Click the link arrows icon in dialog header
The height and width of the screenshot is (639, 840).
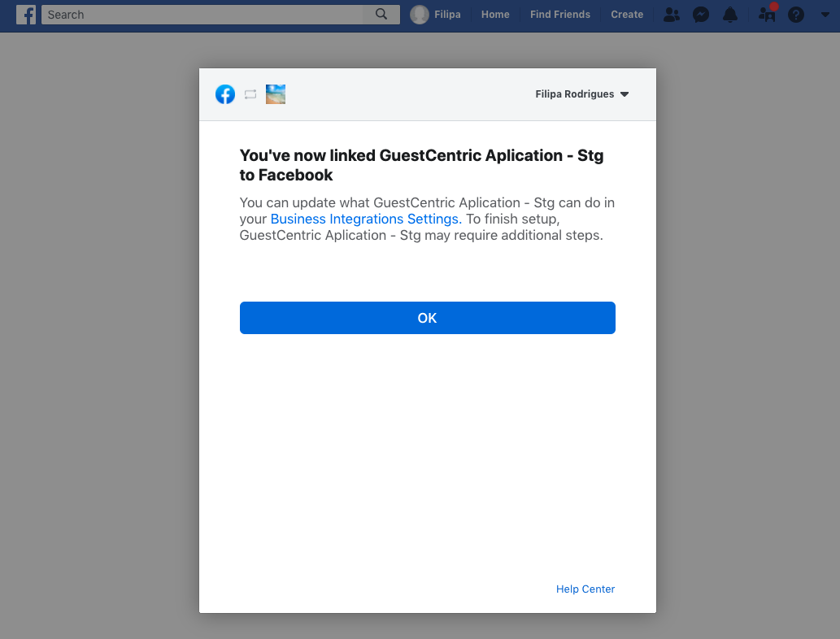tap(250, 94)
